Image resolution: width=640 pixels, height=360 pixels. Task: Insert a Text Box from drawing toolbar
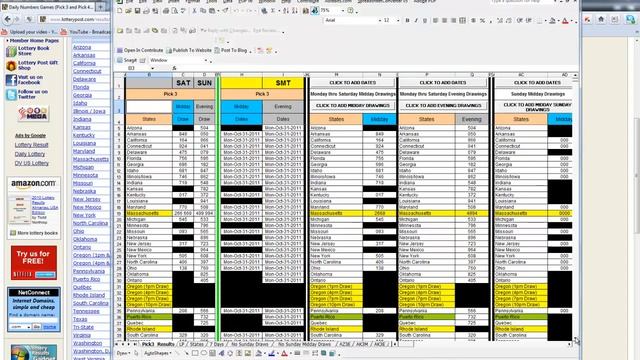click(x=212, y=353)
